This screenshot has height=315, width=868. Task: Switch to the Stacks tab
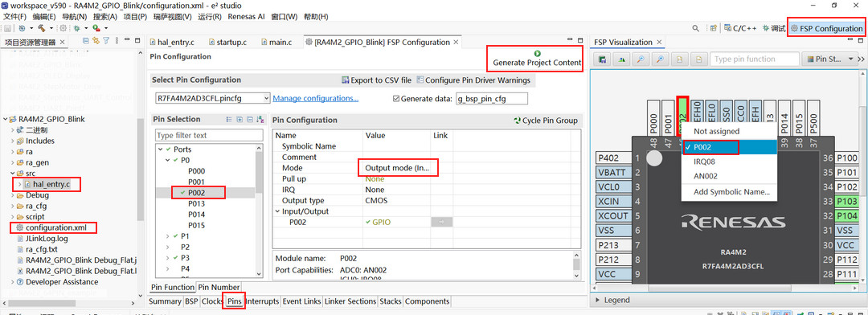pos(391,301)
